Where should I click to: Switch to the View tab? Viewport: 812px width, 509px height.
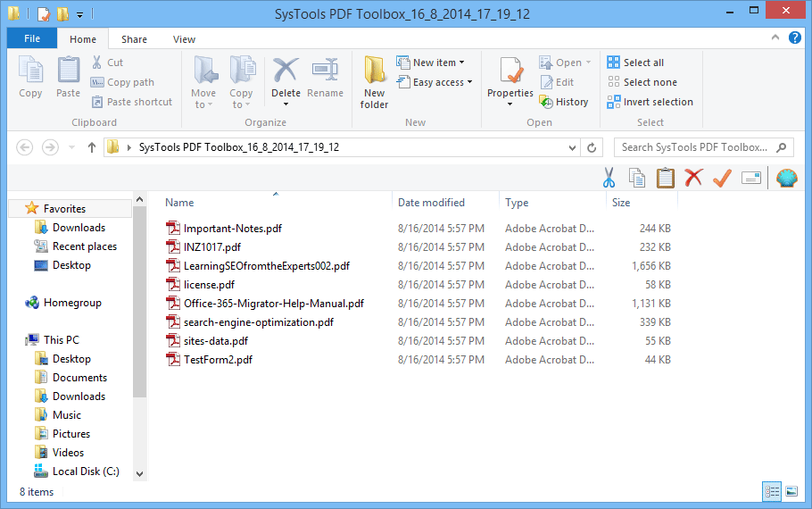coord(184,39)
